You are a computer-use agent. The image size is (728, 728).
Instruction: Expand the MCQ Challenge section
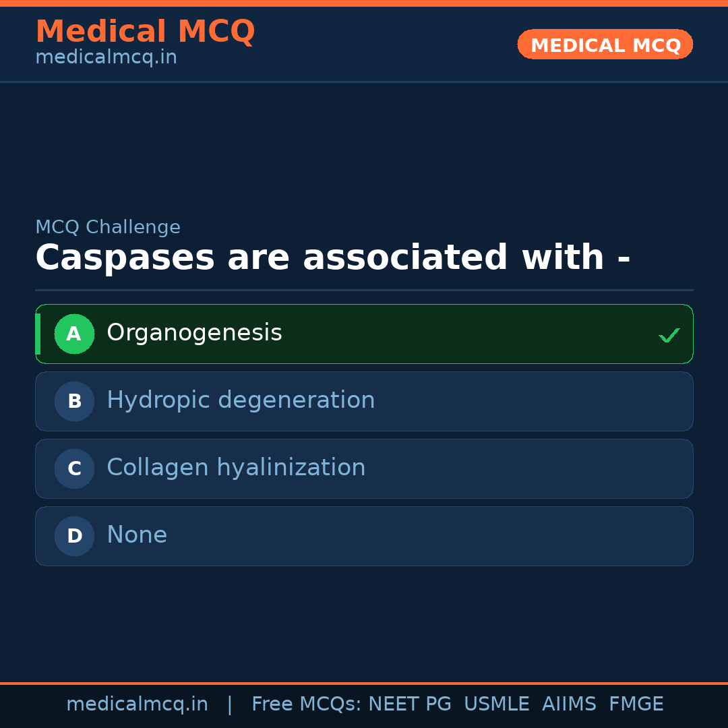[x=108, y=227]
